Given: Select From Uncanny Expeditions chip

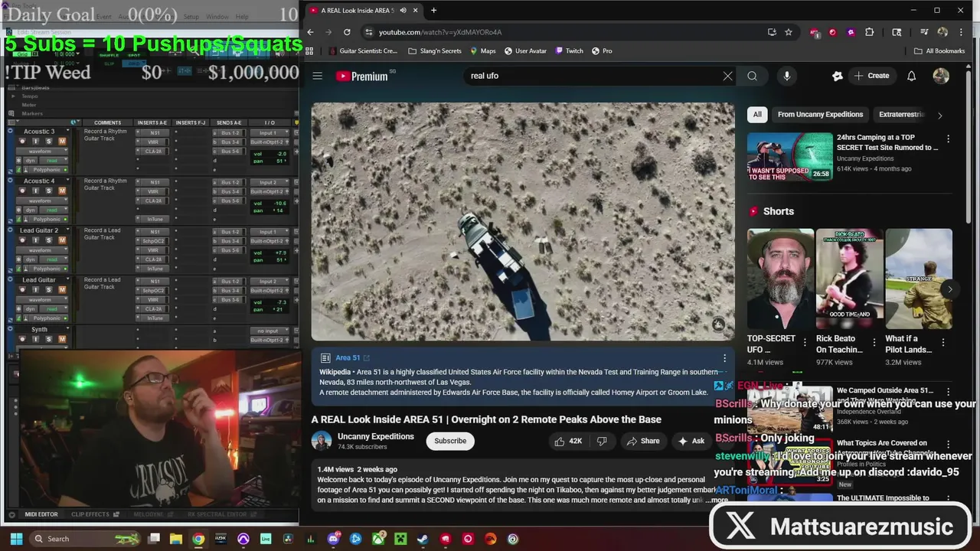Looking at the screenshot, I should tap(820, 115).
